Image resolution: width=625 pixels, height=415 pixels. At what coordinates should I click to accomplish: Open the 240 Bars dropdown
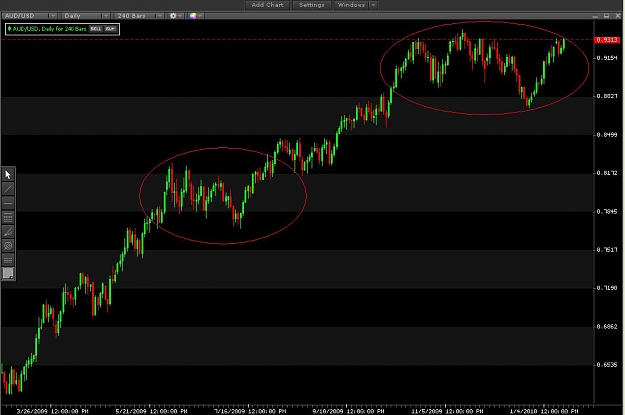click(x=139, y=16)
